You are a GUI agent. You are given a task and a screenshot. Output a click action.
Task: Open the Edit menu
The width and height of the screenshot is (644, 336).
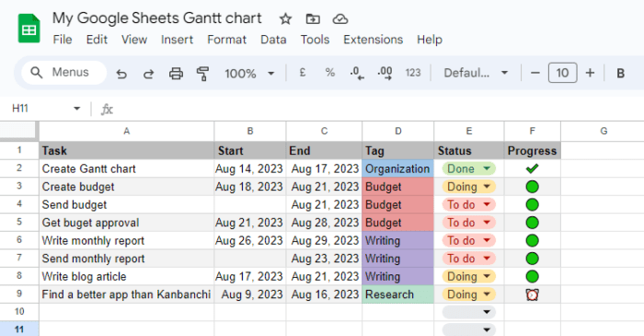click(97, 40)
